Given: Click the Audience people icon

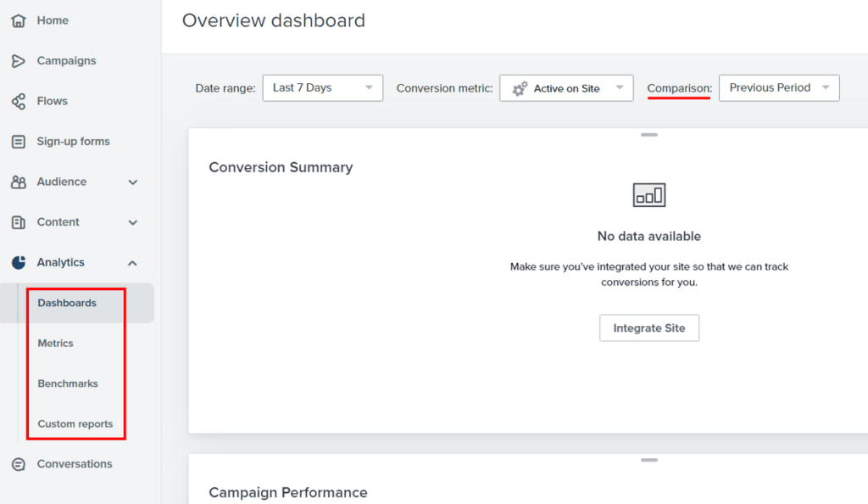Looking at the screenshot, I should click(x=18, y=182).
